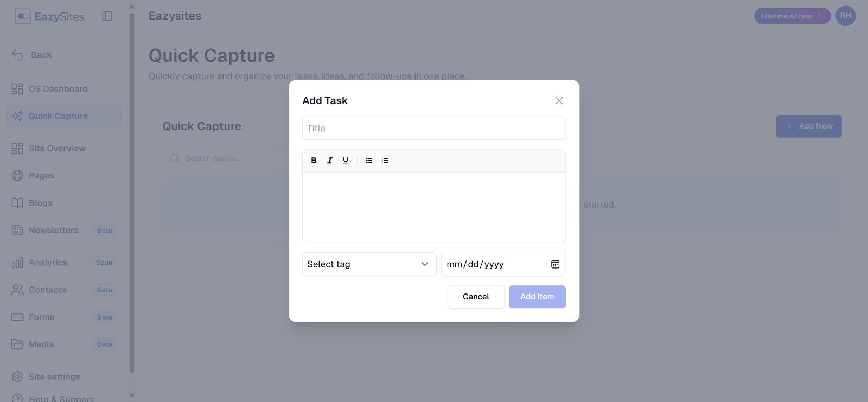Image resolution: width=868 pixels, height=402 pixels.
Task: Close the Add Task dialog
Action: pyautogui.click(x=559, y=101)
